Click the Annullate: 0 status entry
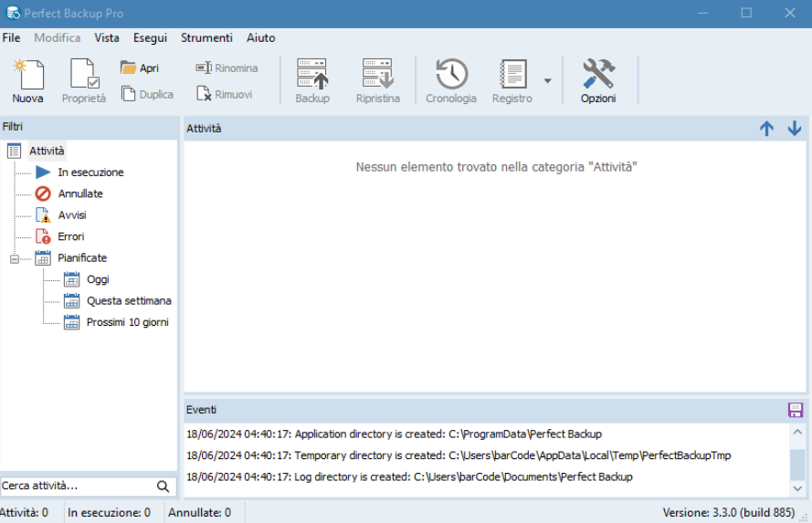812x523 pixels. [199, 513]
